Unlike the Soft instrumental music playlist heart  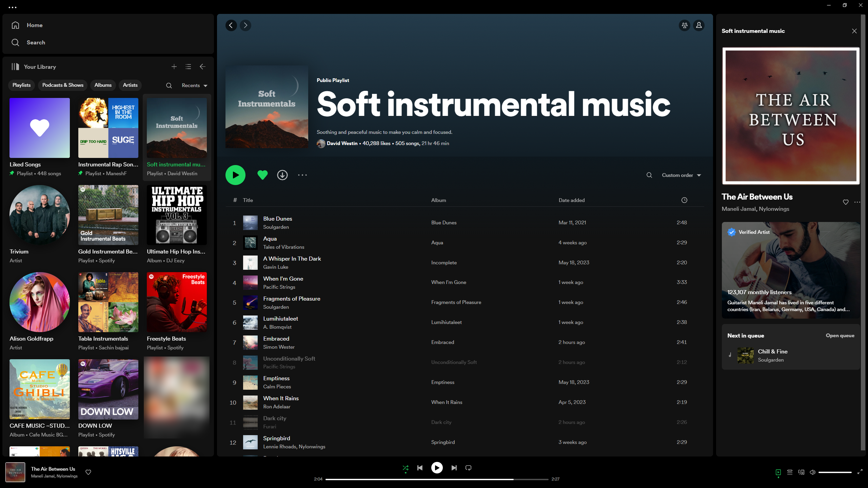coord(262,175)
